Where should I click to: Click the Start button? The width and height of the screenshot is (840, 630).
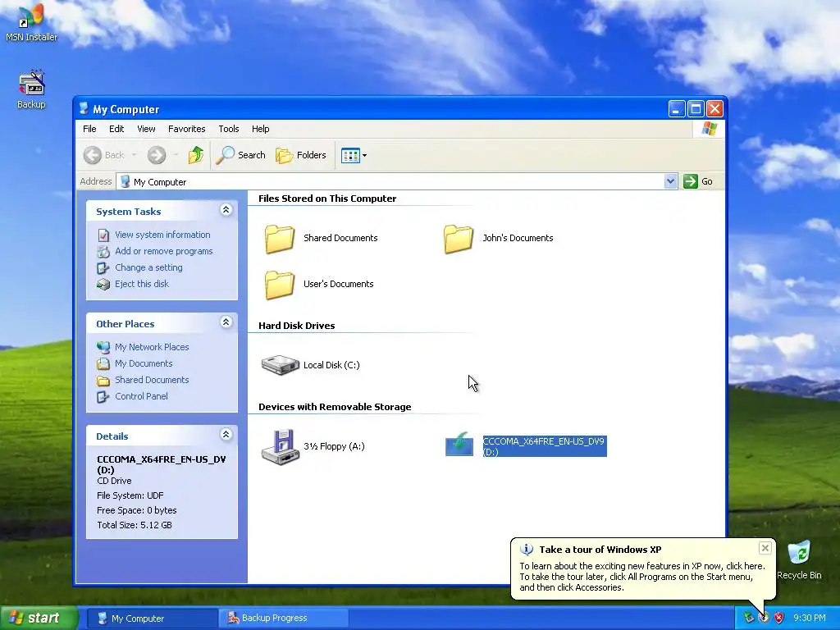tap(39, 619)
